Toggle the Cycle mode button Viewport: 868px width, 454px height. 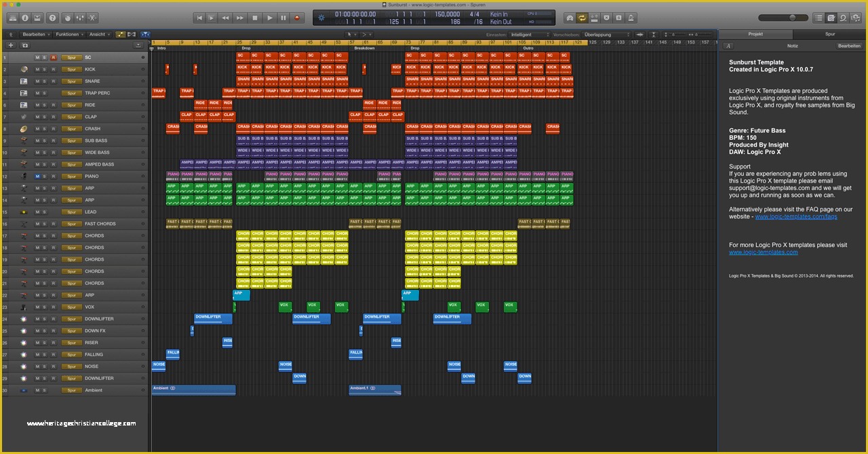[582, 18]
